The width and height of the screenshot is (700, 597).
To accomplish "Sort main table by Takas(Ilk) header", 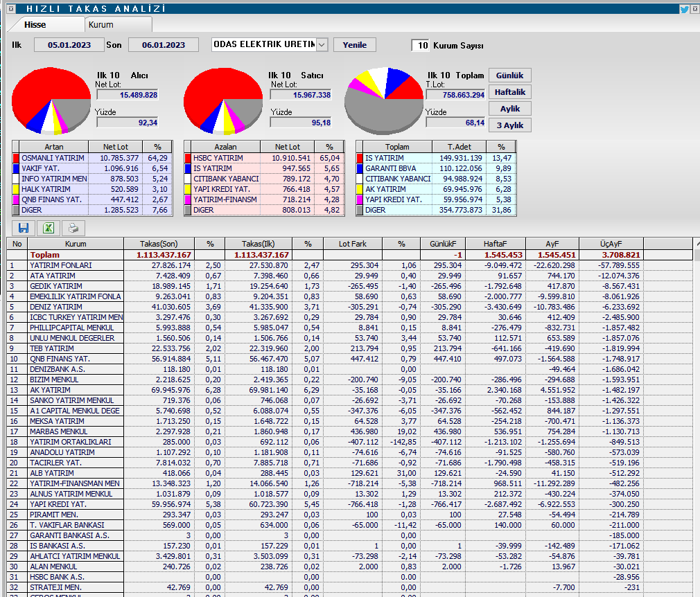I will [259, 244].
